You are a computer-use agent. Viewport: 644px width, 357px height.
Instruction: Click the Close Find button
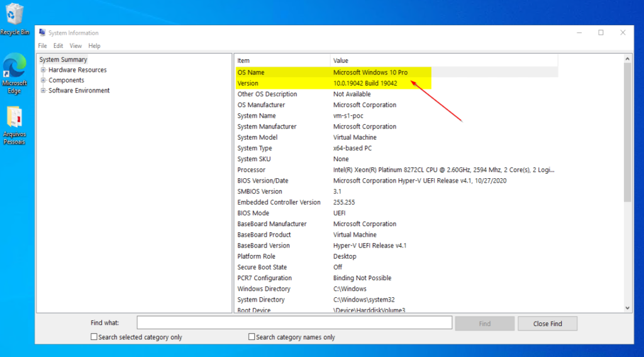coord(548,324)
